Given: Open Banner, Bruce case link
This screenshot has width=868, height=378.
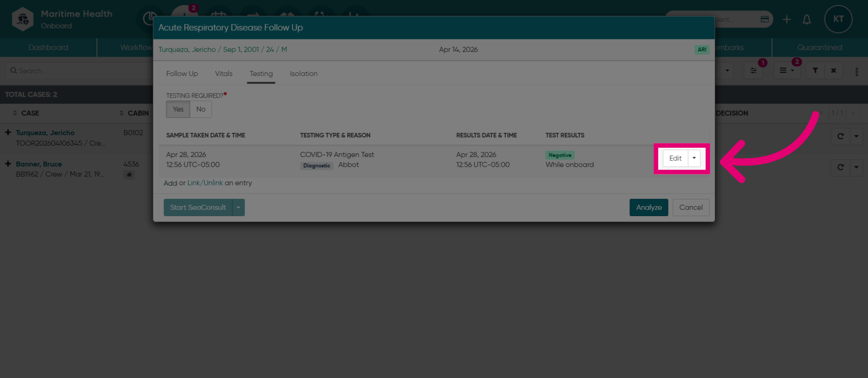Looking at the screenshot, I should coord(39,164).
